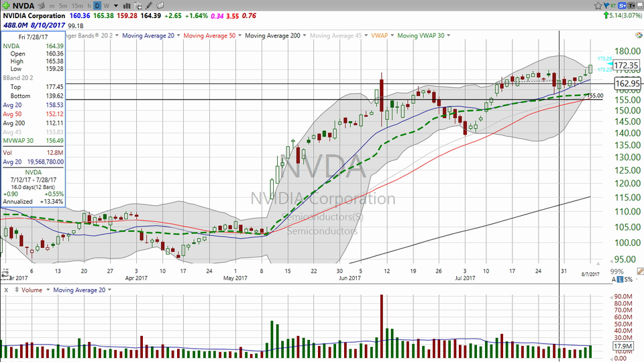Click the Avg 200 row in data box
This screenshot has width=644, height=362.
pos(33,123)
